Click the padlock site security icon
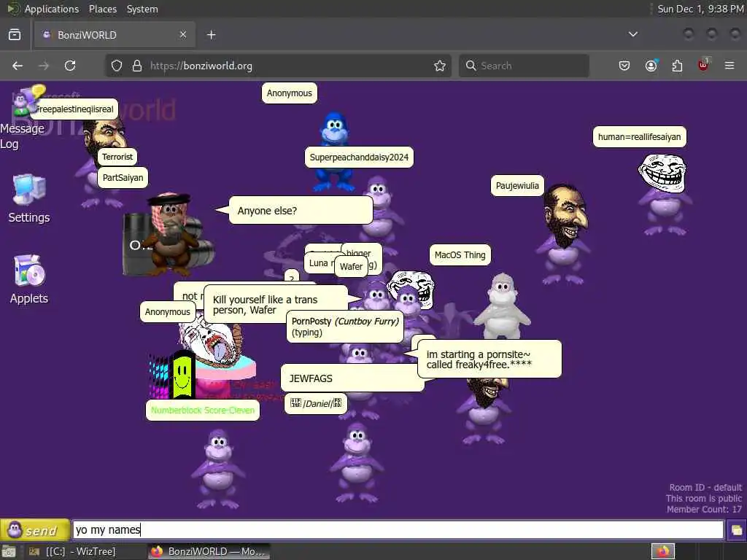Viewport: 747px width, 560px height. click(137, 66)
